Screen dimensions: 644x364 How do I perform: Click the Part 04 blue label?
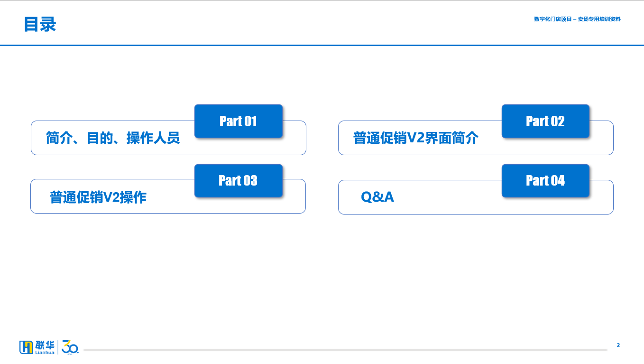[545, 180]
